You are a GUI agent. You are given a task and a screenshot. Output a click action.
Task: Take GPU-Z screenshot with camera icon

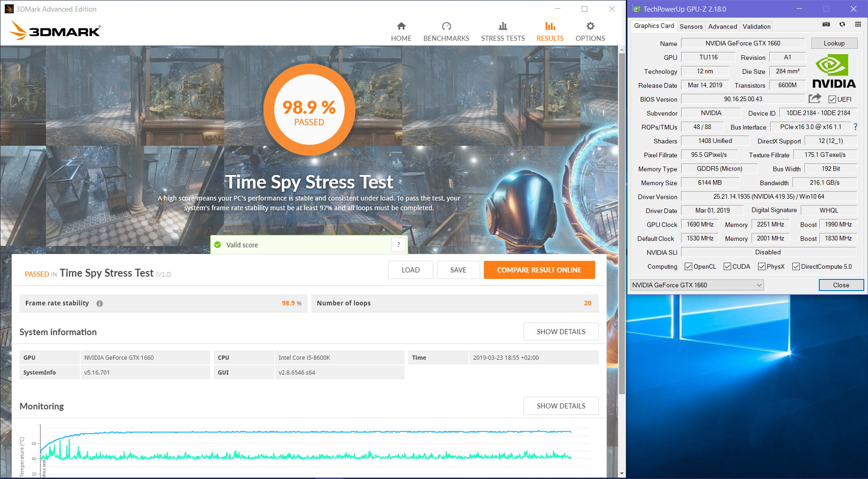[826, 24]
